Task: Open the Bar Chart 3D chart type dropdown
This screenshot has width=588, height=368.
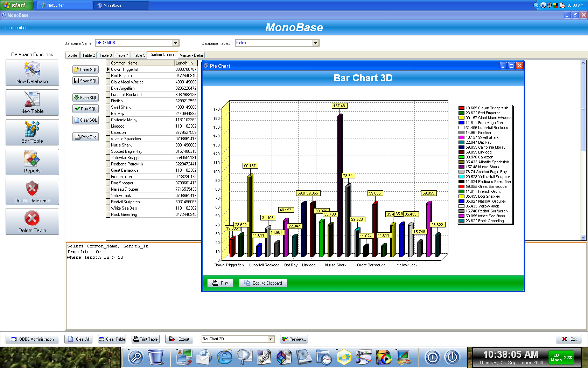Action: tap(271, 339)
